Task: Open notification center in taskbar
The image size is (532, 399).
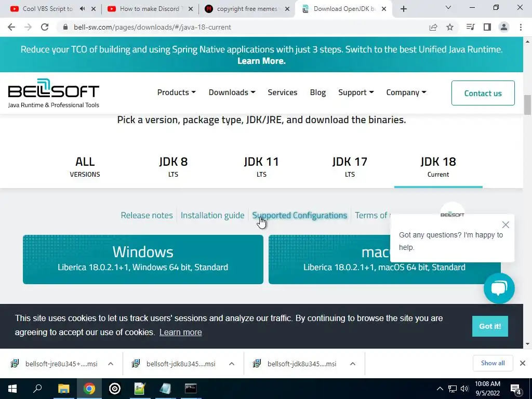Action: point(516,389)
